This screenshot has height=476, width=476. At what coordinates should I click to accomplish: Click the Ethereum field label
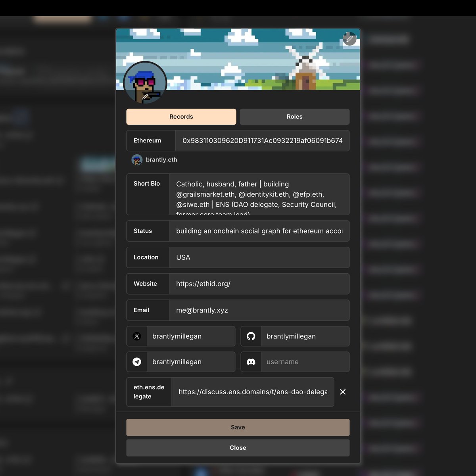coord(147,140)
